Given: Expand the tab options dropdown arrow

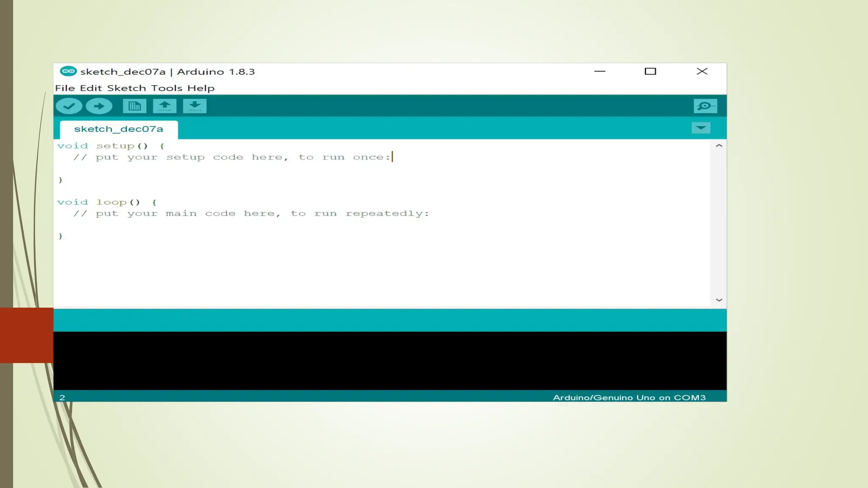Looking at the screenshot, I should 701,128.
